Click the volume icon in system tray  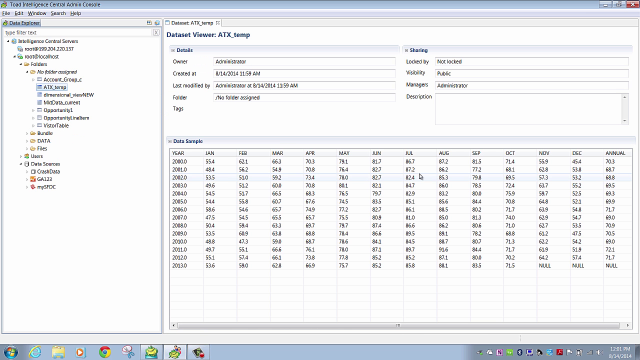coord(600,352)
